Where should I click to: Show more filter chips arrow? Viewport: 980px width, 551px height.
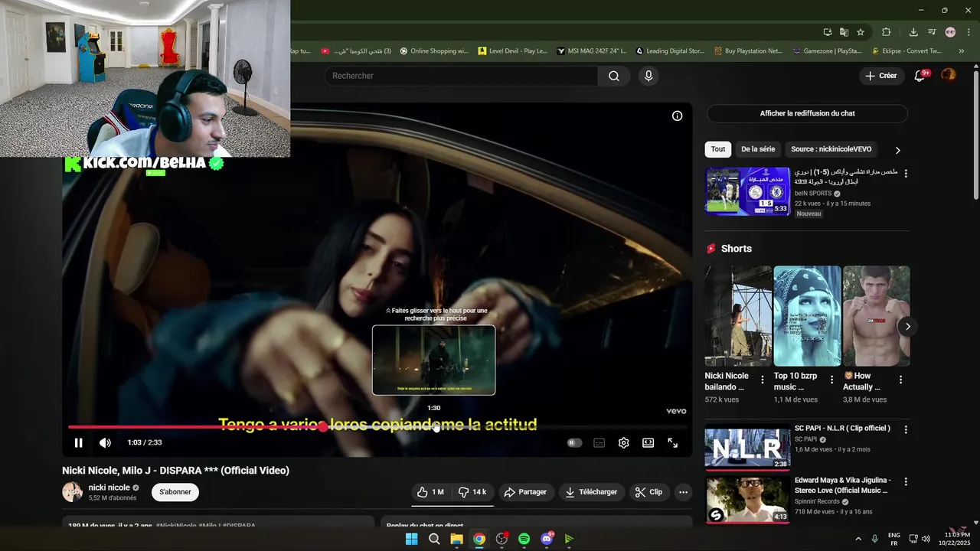pyautogui.click(x=898, y=150)
